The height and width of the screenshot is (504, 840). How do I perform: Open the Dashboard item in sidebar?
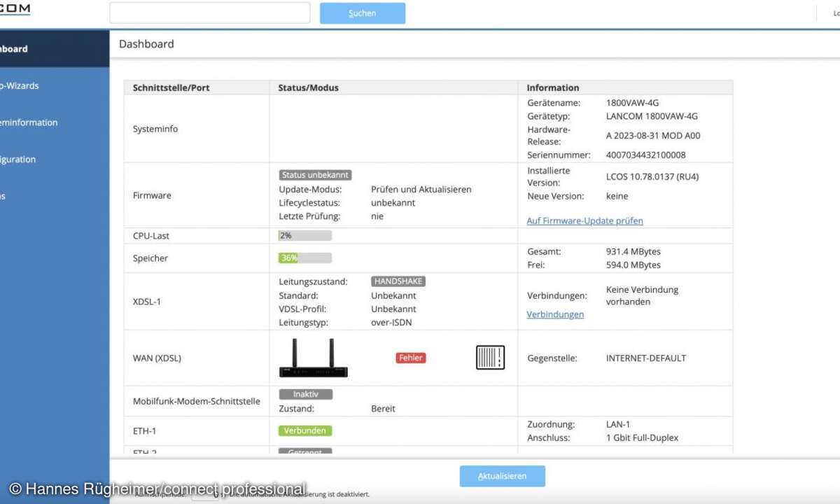(x=55, y=49)
